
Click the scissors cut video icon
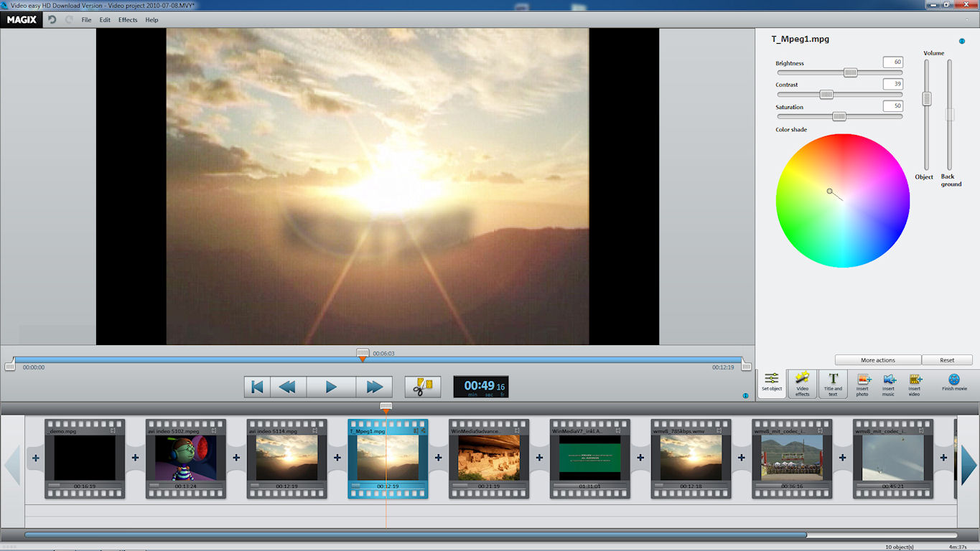422,387
